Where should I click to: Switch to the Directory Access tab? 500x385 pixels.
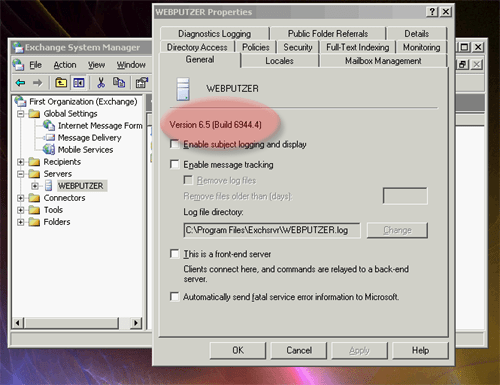[x=197, y=47]
